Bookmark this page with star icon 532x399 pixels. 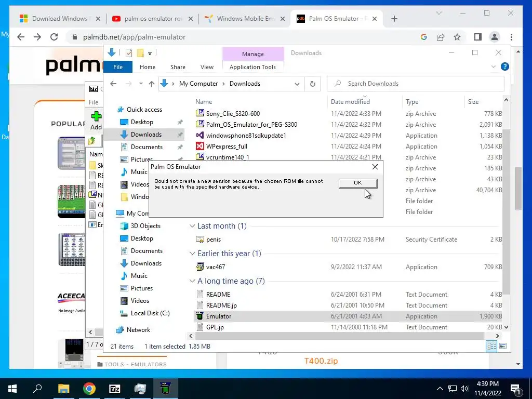click(457, 37)
